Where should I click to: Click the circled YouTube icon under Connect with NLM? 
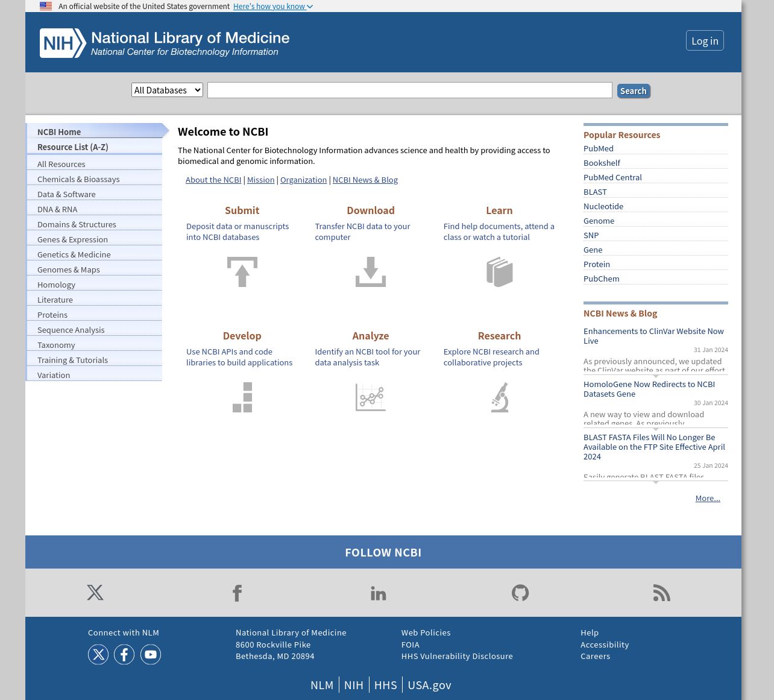151,654
